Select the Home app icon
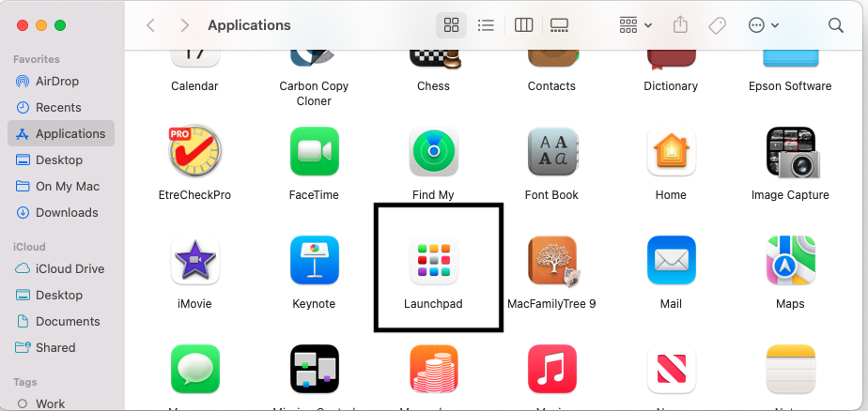The image size is (868, 411). 671,151
